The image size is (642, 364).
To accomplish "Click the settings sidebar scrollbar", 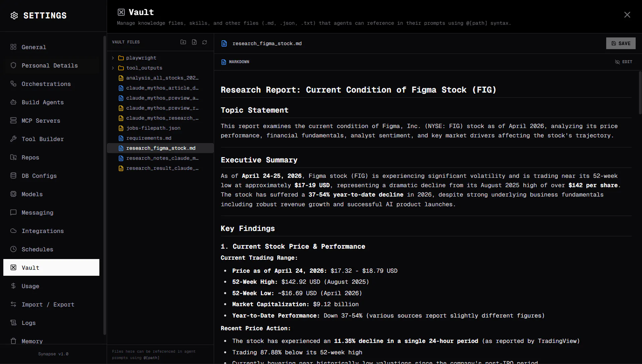I will (105, 185).
